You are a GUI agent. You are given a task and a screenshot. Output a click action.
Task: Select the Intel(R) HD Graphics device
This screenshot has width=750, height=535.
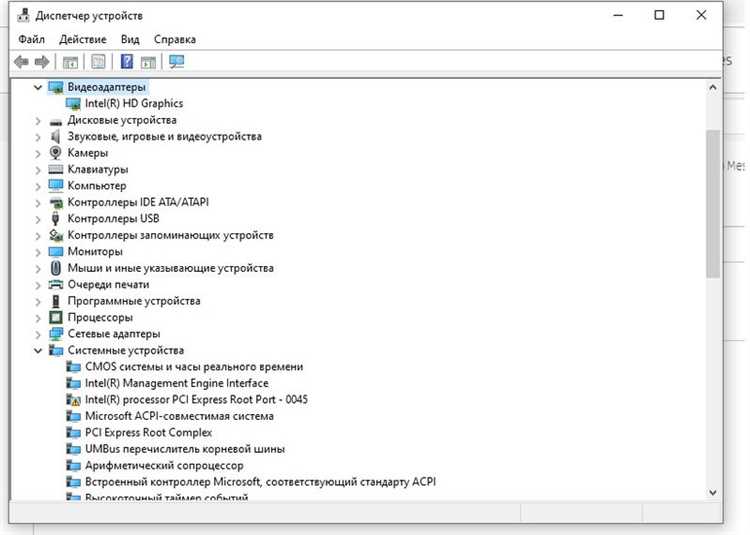coord(134,103)
